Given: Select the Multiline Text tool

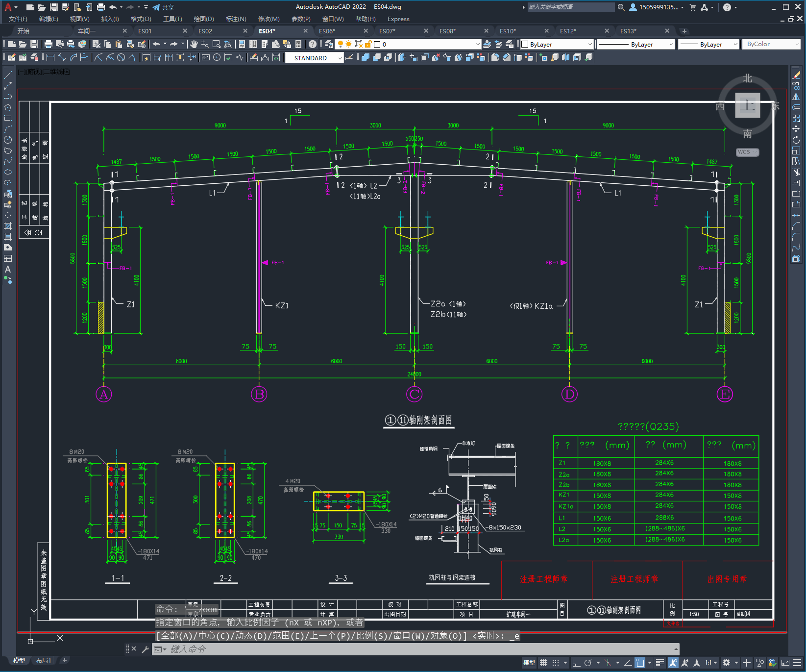Looking at the screenshot, I should (8, 269).
